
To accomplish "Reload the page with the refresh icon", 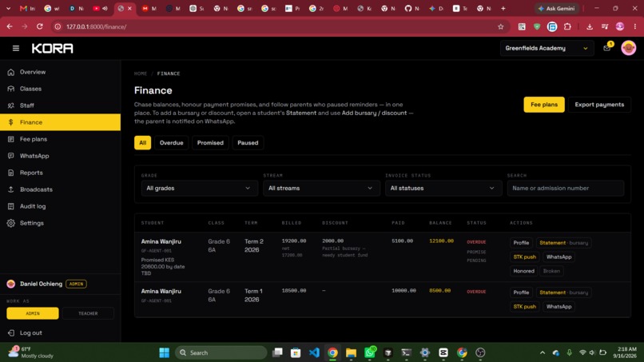I will pyautogui.click(x=40, y=26).
